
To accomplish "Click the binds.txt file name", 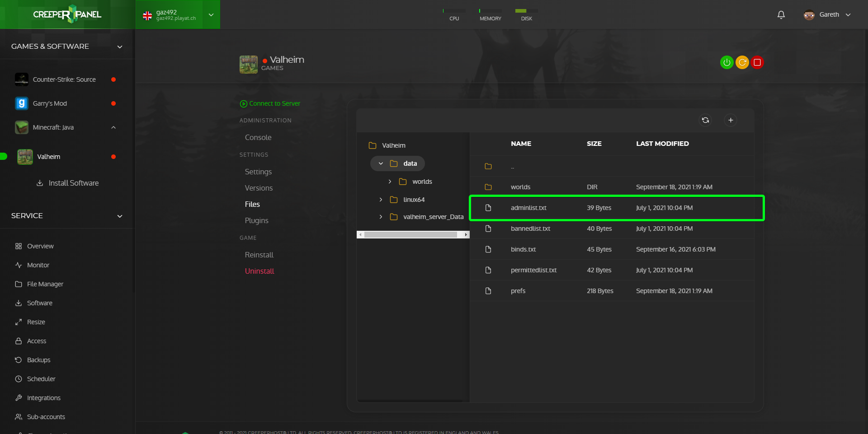I will tap(523, 249).
